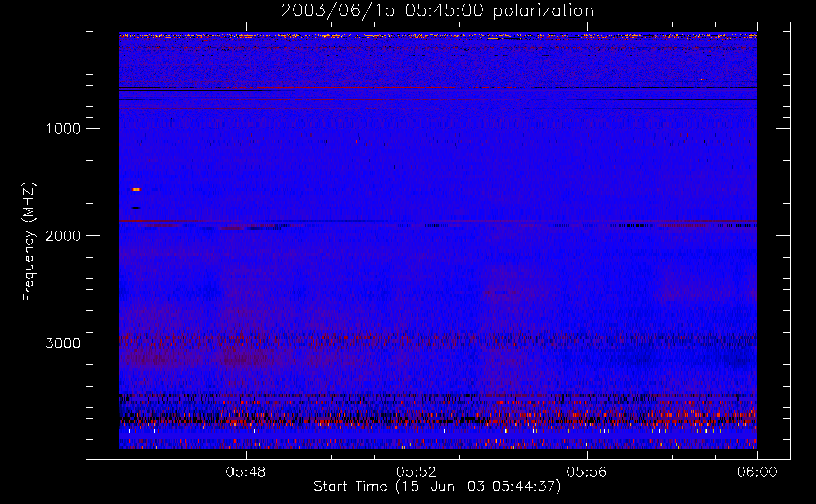Click the 2000 frequency tick label

(x=63, y=236)
